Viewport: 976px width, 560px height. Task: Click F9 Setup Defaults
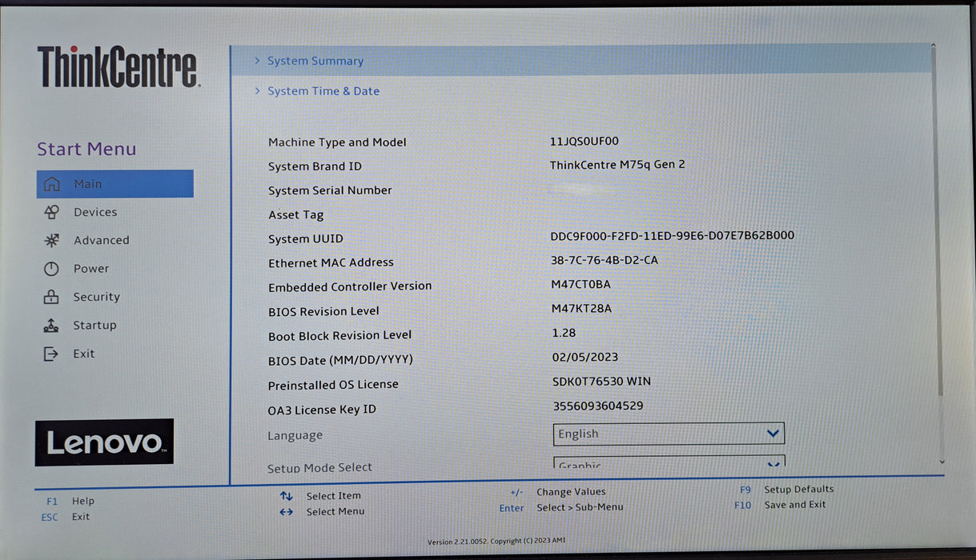tap(786, 490)
